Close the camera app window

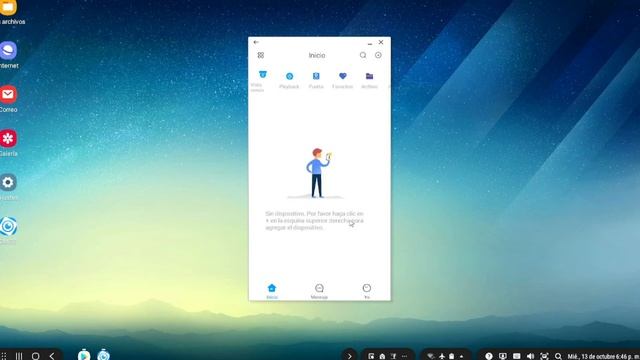381,42
